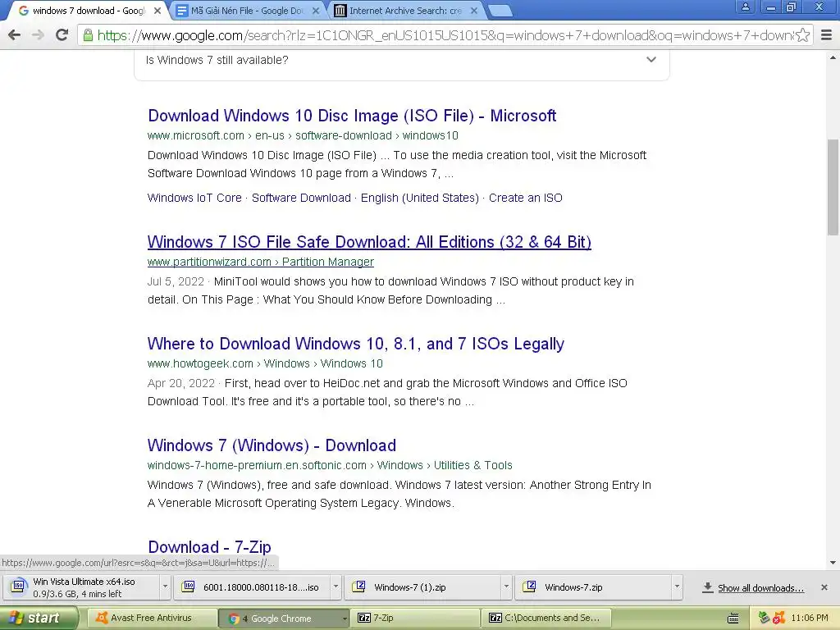This screenshot has width=840, height=630.
Task: Open a new browser tab
Action: [x=500, y=11]
